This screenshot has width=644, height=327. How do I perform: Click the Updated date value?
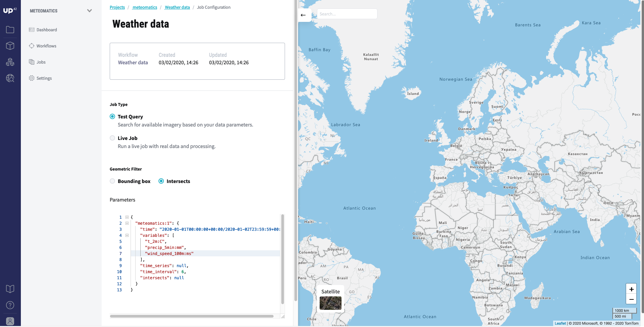click(x=229, y=63)
